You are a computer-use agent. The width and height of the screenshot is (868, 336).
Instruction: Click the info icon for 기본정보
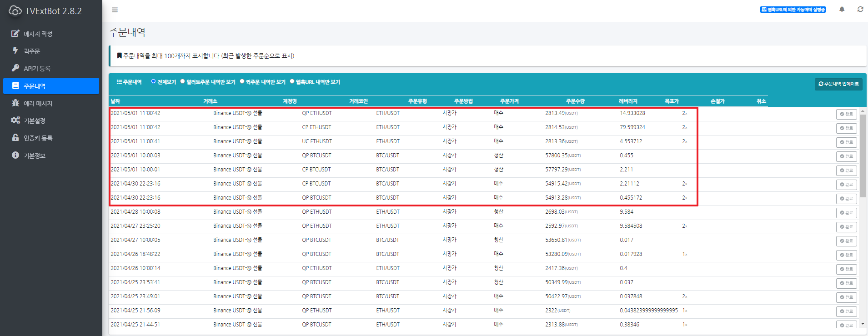click(x=15, y=155)
